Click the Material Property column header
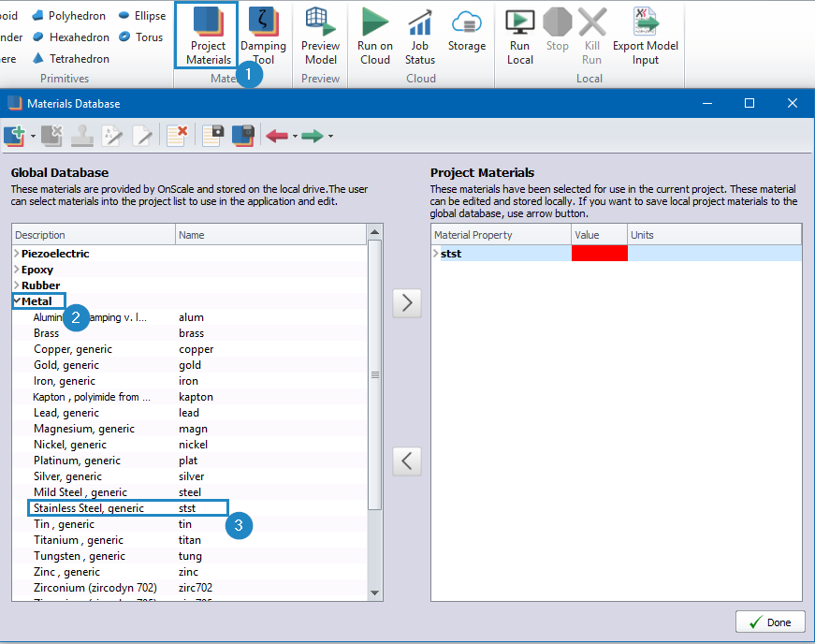Viewport: 815px width, 644px height. click(501, 235)
